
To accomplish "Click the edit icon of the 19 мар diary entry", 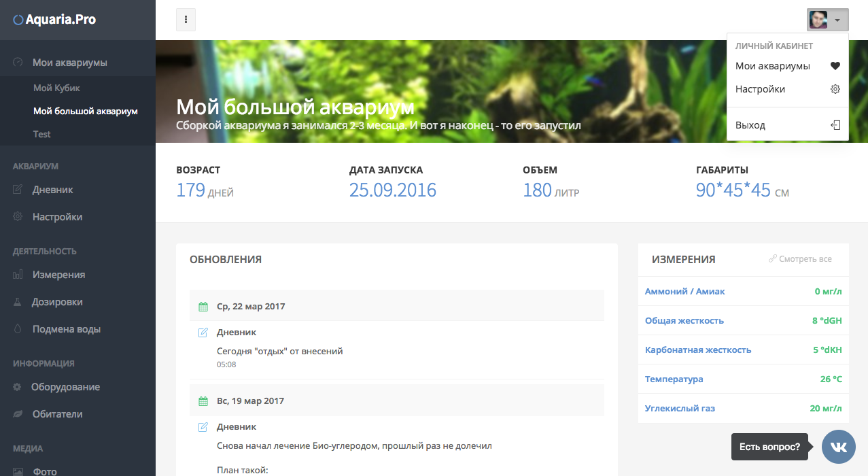I will tap(203, 427).
